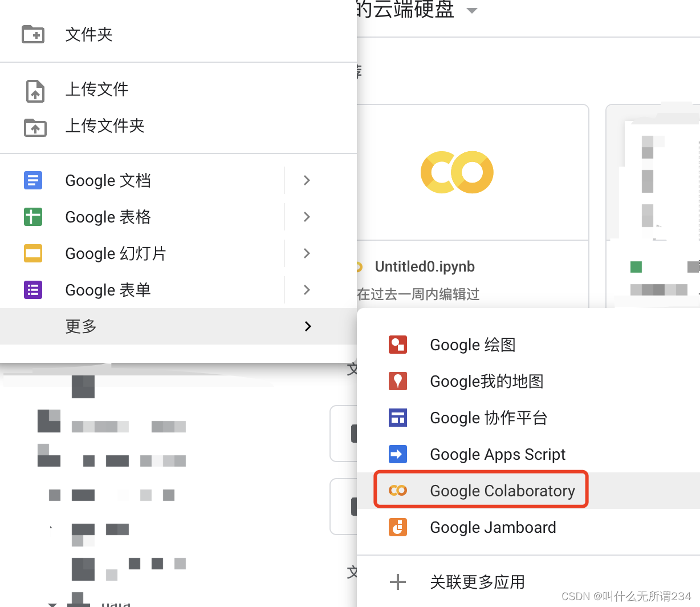Click the Google Docs icon
Image resolution: width=700 pixels, height=607 pixels.
(33, 180)
